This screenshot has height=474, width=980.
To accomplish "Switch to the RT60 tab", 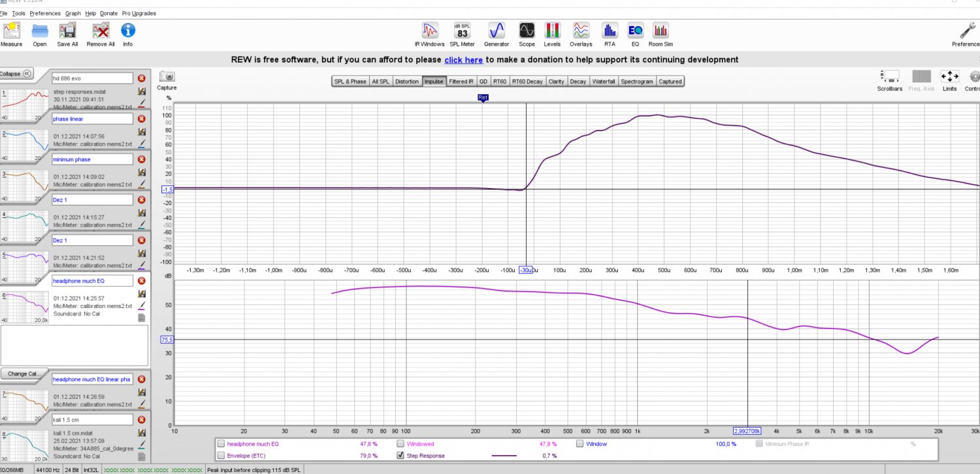I will [500, 82].
